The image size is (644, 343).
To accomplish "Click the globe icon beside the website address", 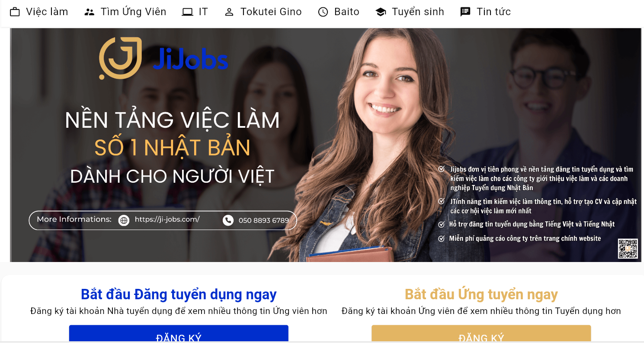I will click(x=124, y=220).
